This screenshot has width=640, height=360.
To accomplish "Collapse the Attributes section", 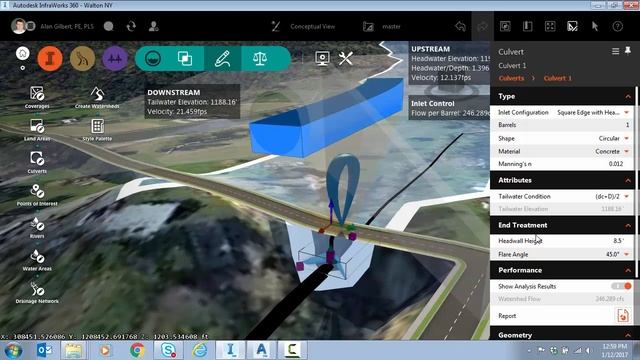I will [x=628, y=180].
